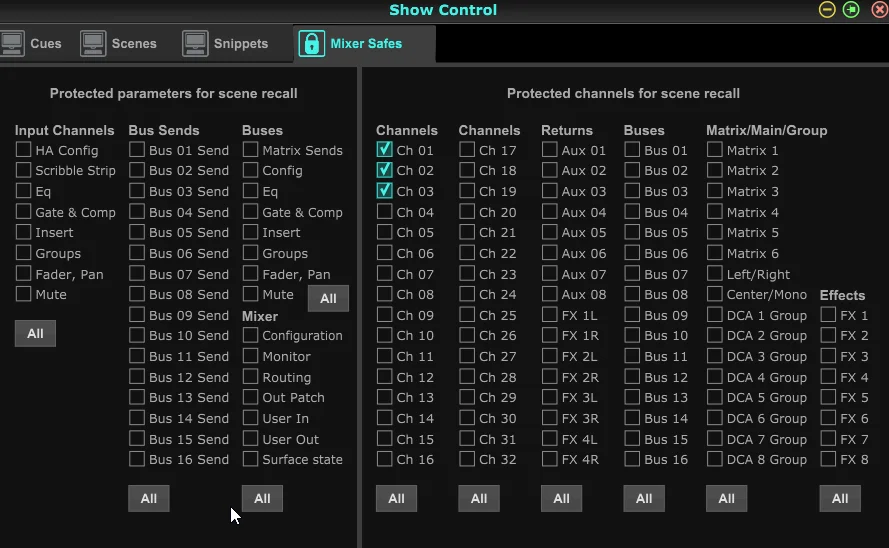The height and width of the screenshot is (548, 889).
Task: Click the green maximize window icon
Action: tap(852, 10)
